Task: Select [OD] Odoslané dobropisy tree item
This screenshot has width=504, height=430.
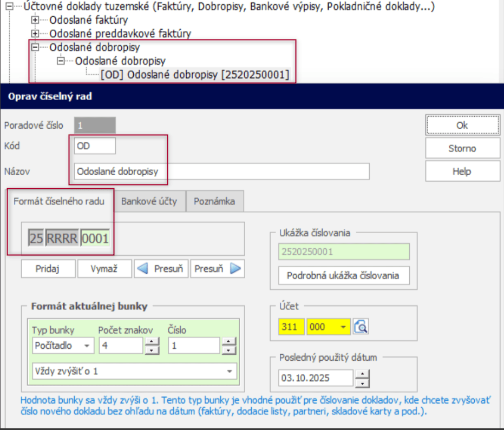Action: 195,74
